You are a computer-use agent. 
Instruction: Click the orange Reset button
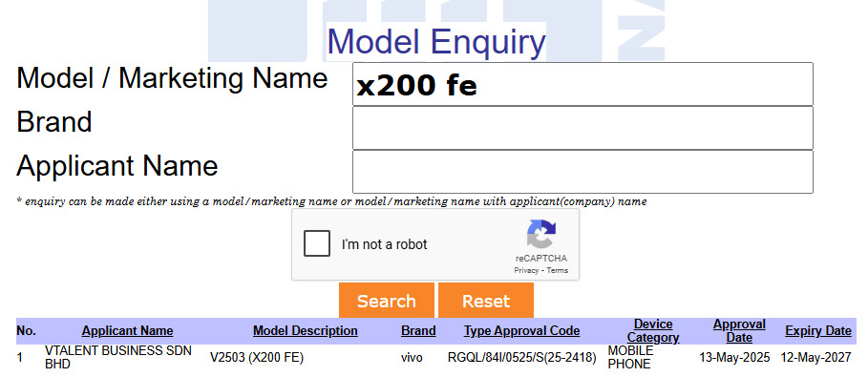pos(486,301)
